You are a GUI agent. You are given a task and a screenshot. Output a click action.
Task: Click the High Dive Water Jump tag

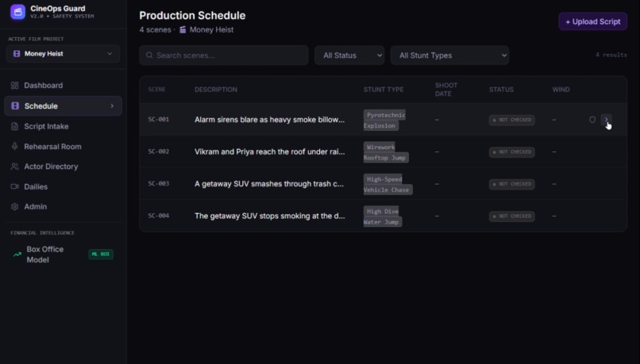tap(383, 216)
